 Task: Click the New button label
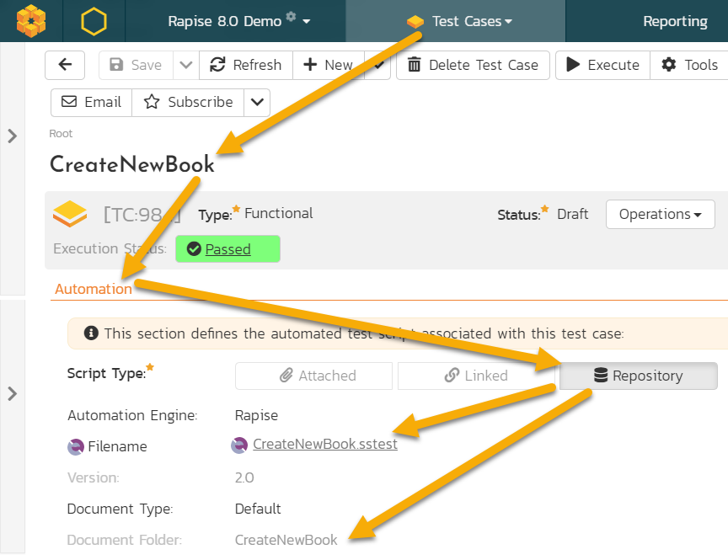tap(339, 65)
